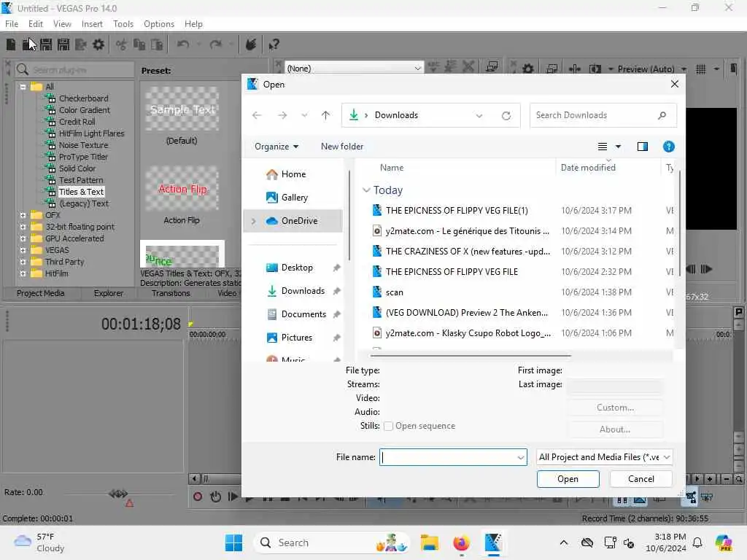Screen dimensions: 747x560
Task: Open project Properties gear in main toolbar
Action: click(98, 44)
